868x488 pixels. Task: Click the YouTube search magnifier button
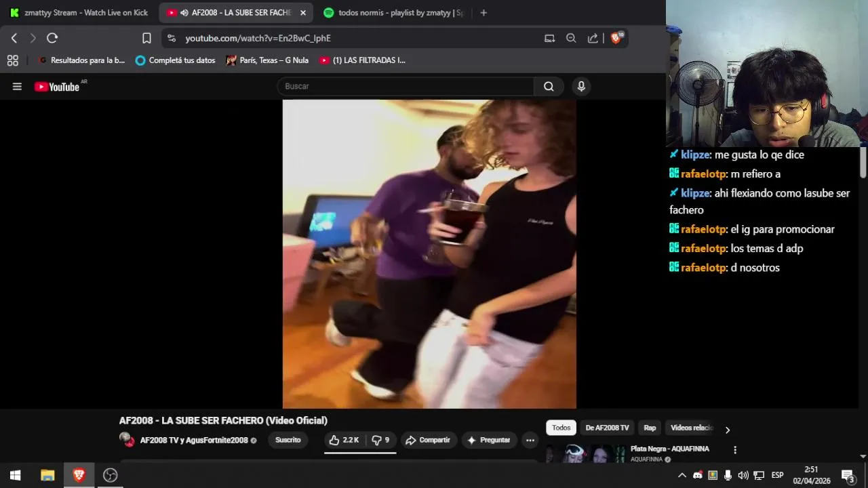click(x=549, y=86)
